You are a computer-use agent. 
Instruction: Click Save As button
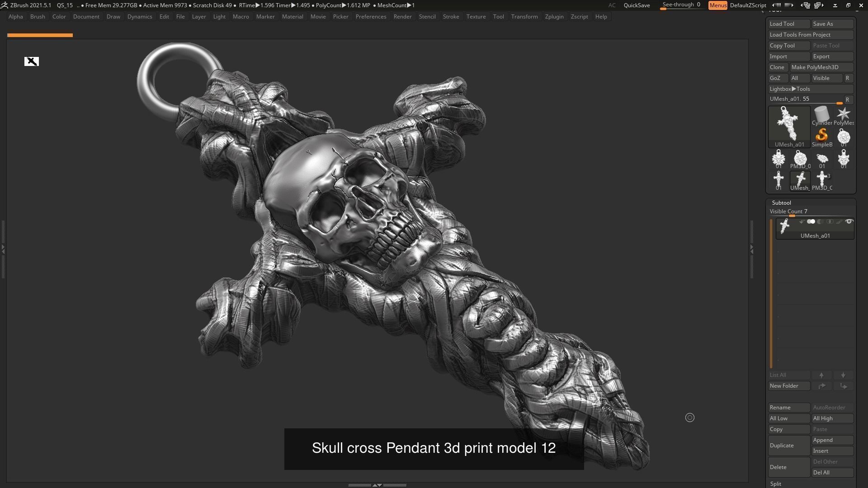(832, 24)
